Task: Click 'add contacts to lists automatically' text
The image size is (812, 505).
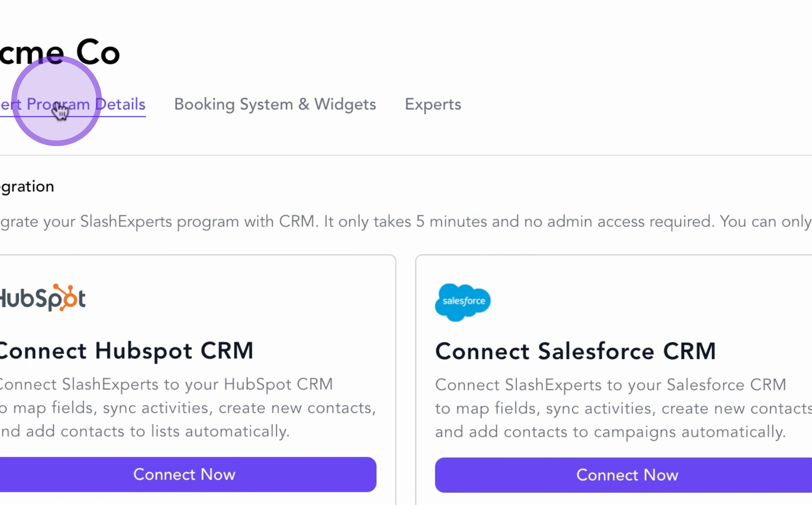Action: 157,431
